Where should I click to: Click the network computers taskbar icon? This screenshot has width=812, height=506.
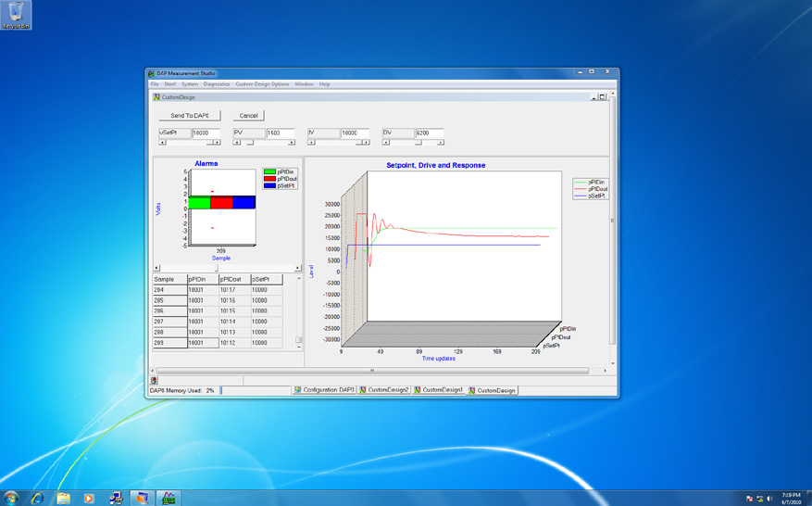[116, 499]
